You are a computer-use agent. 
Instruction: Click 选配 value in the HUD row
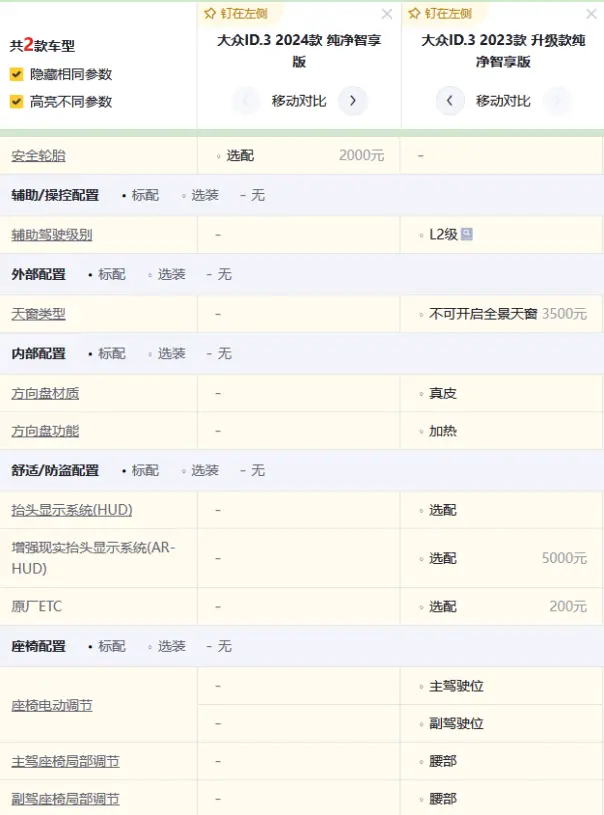442,510
